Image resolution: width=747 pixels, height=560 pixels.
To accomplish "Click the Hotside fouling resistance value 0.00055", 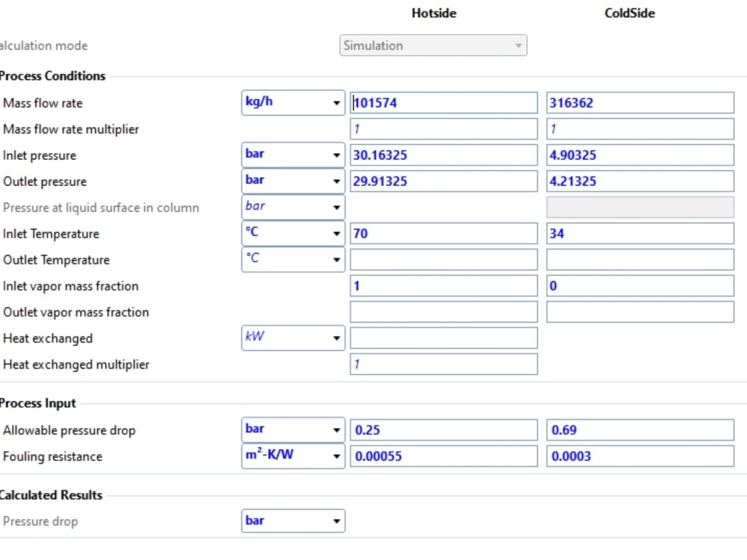I will click(x=444, y=456).
